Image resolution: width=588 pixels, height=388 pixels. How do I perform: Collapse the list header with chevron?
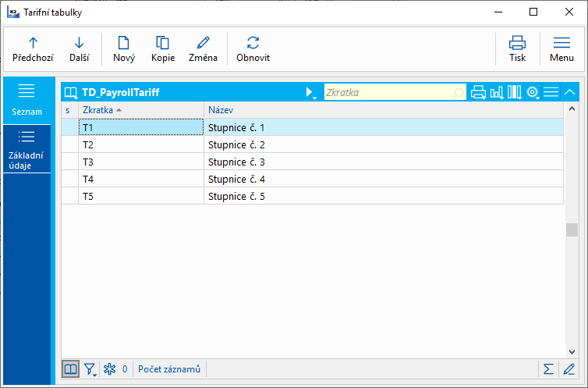click(569, 92)
